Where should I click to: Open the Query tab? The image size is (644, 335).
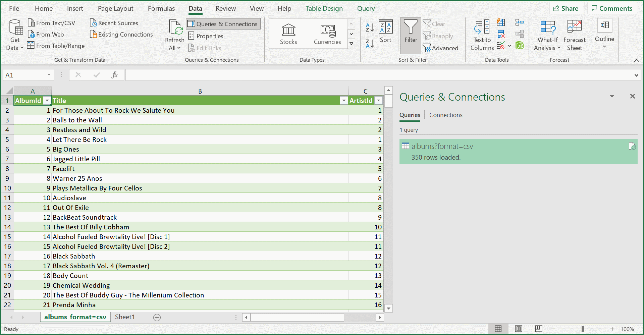tap(366, 8)
